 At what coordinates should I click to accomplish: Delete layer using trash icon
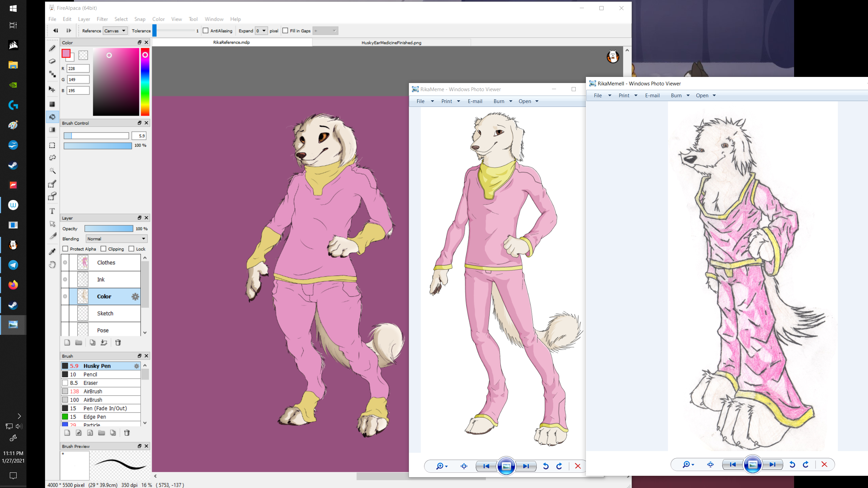coord(118,343)
